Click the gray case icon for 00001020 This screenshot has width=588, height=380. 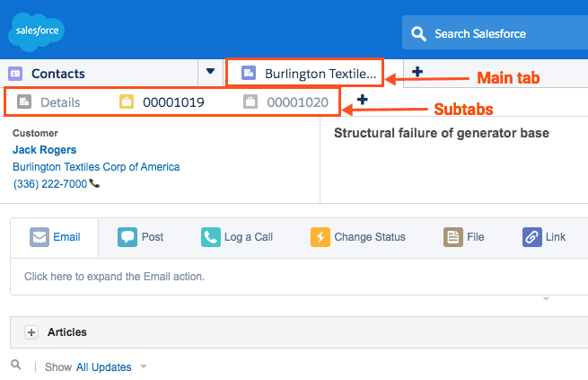coord(250,102)
